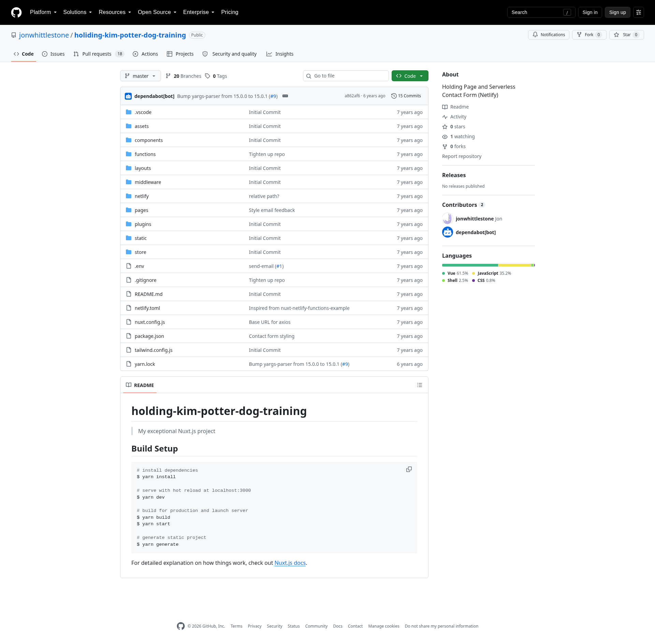Screen dimensions: 655x644
Task: Expand commit message ellipsis button
Action: click(285, 96)
